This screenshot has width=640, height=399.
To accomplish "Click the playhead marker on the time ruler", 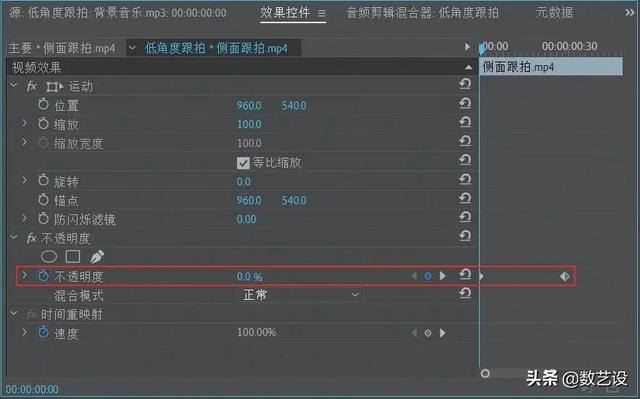I will 482,49.
